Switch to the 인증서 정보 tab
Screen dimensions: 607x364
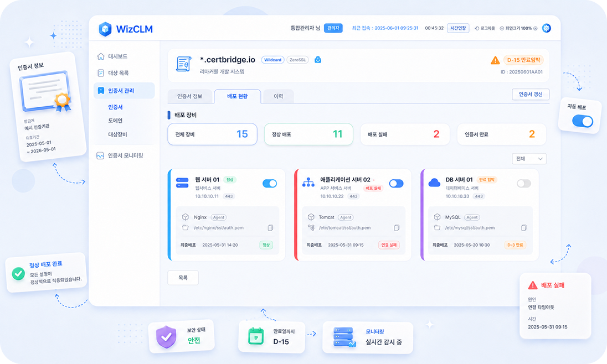coord(189,96)
